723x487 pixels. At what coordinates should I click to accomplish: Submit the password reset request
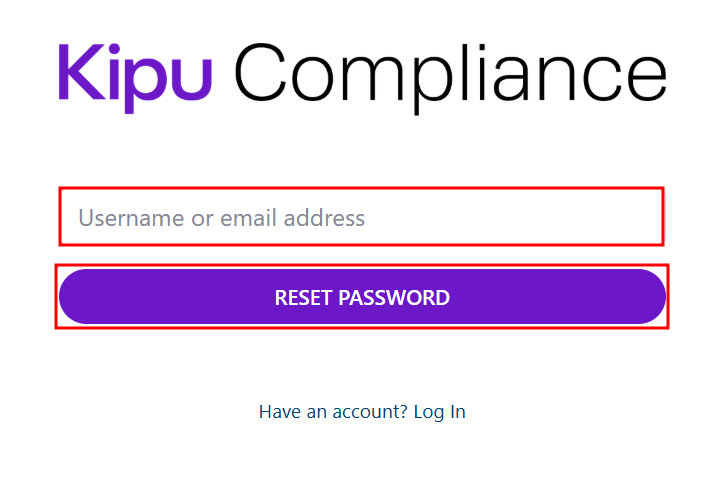(x=362, y=297)
